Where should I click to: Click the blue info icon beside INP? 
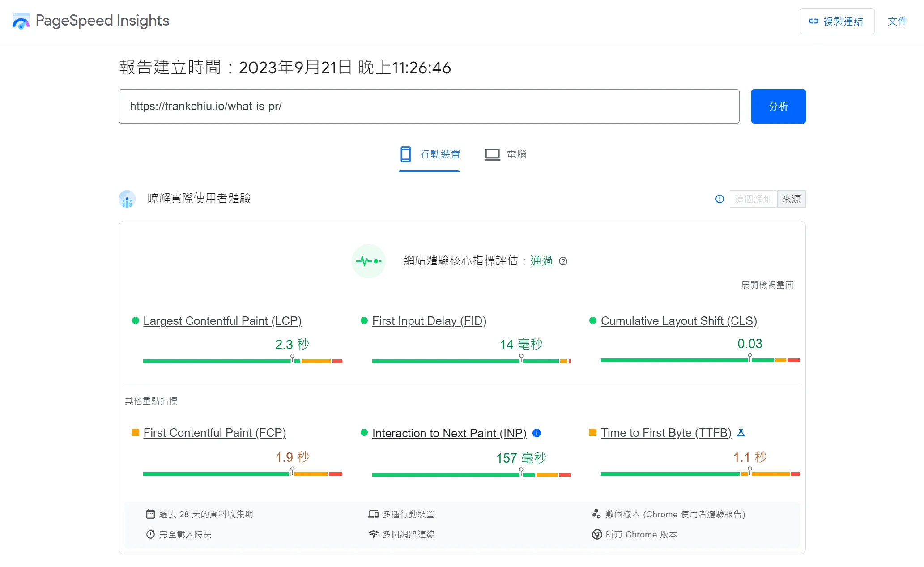point(537,433)
